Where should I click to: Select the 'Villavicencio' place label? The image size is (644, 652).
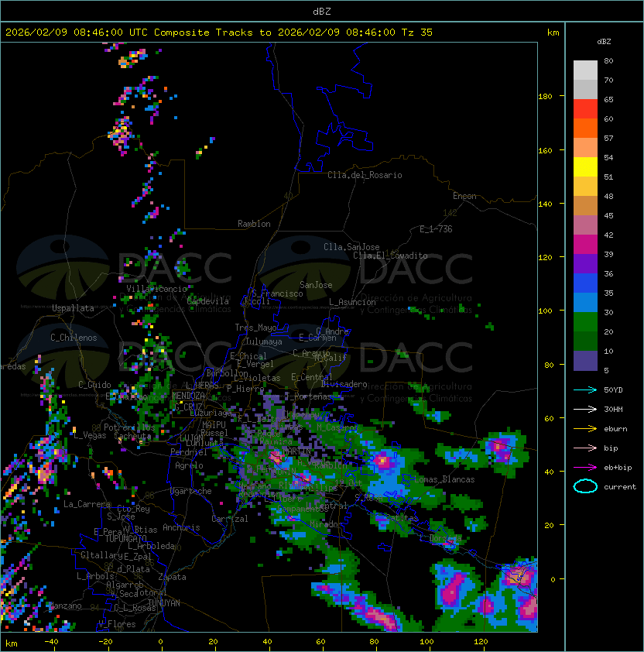click(x=156, y=289)
